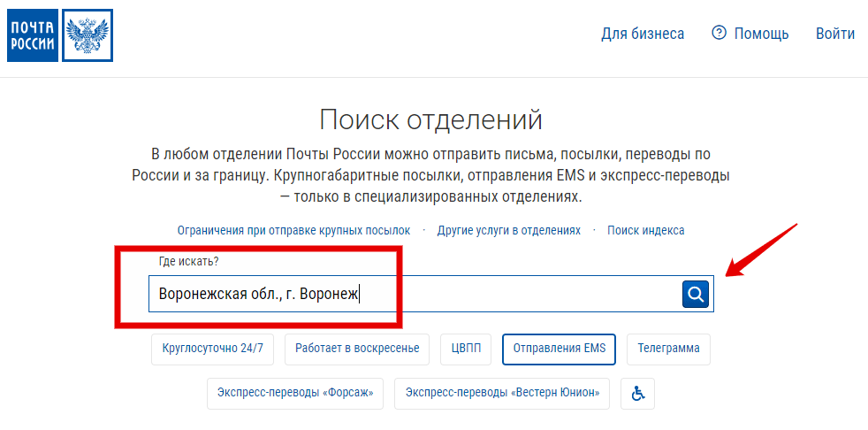868x430 pixels.
Task: Toggle the wheelchair accessibility filter
Action: click(x=637, y=394)
